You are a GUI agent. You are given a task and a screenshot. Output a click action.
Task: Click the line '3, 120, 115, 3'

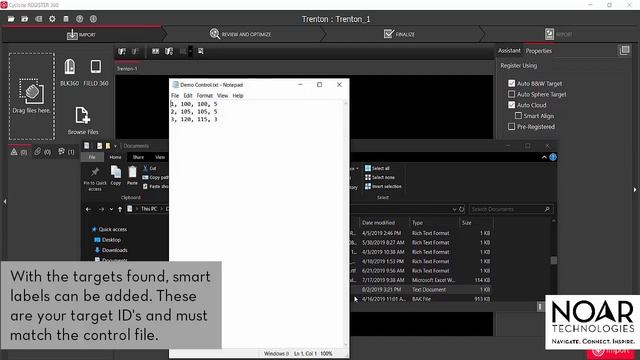(x=194, y=119)
